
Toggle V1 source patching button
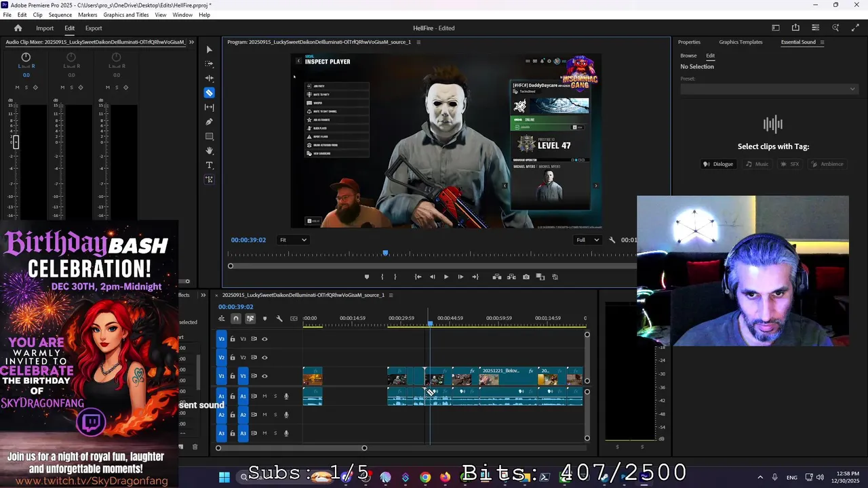pyautogui.click(x=221, y=376)
